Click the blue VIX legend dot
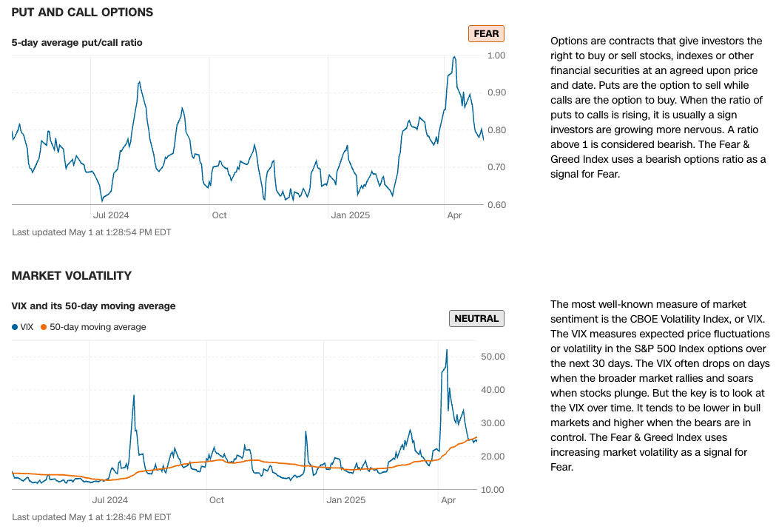This screenshot has width=776, height=532. tap(15, 327)
